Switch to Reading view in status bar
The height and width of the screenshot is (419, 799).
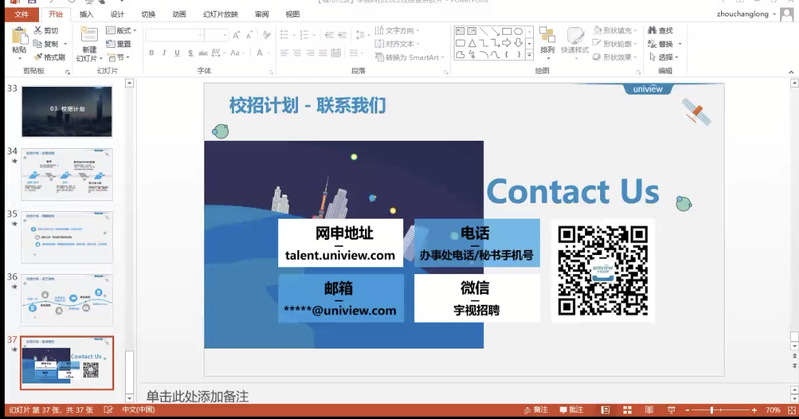(649, 410)
